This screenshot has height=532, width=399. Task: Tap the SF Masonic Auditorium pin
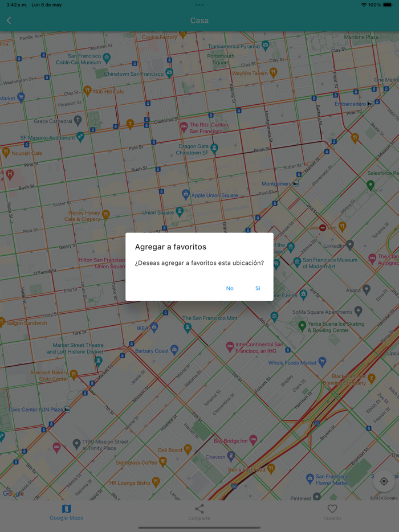click(x=80, y=137)
